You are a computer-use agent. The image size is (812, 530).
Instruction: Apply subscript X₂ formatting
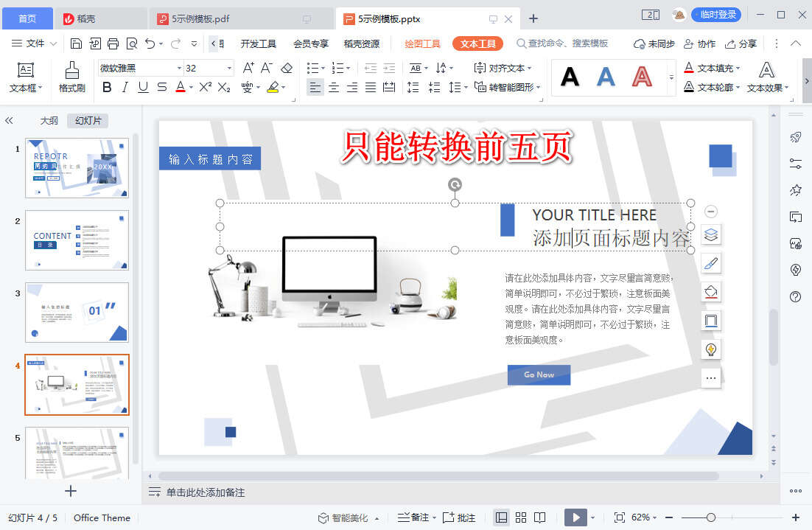tap(224, 87)
